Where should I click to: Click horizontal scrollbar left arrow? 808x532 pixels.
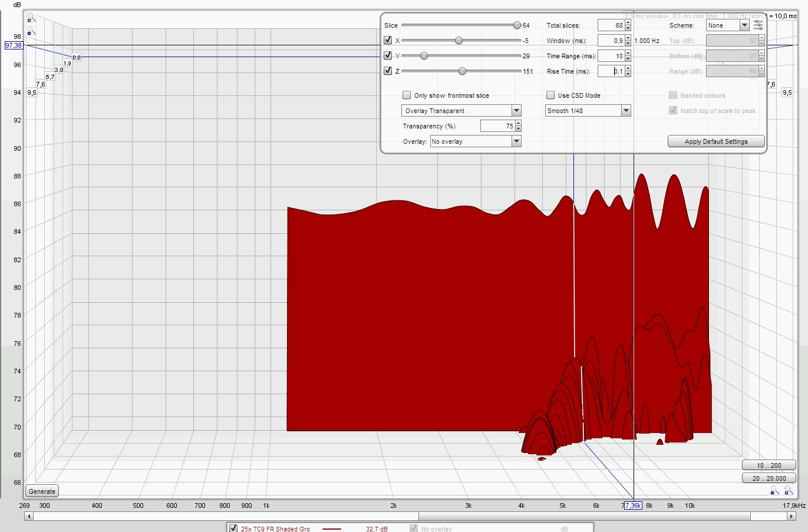tap(28, 516)
